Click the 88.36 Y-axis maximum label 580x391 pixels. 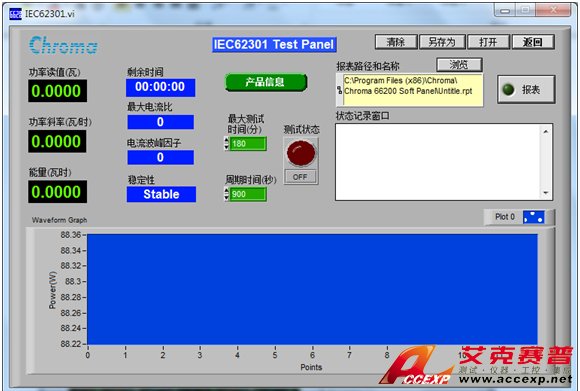tap(70, 235)
